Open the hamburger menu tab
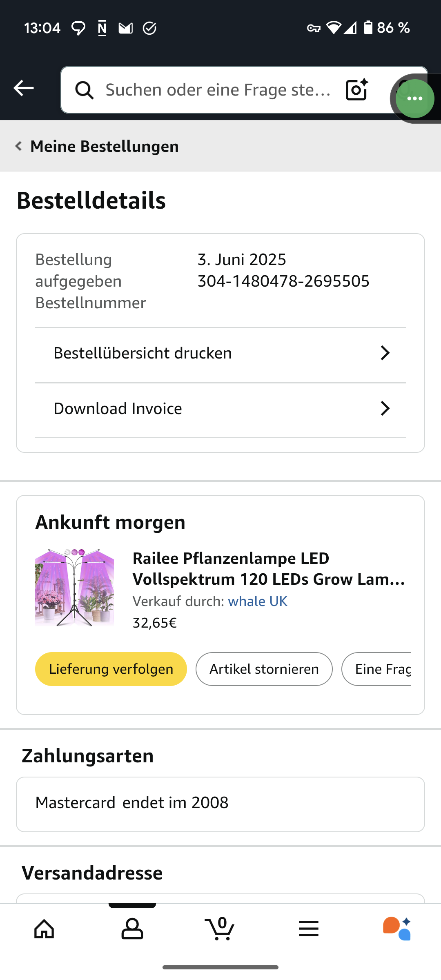 tap(309, 929)
